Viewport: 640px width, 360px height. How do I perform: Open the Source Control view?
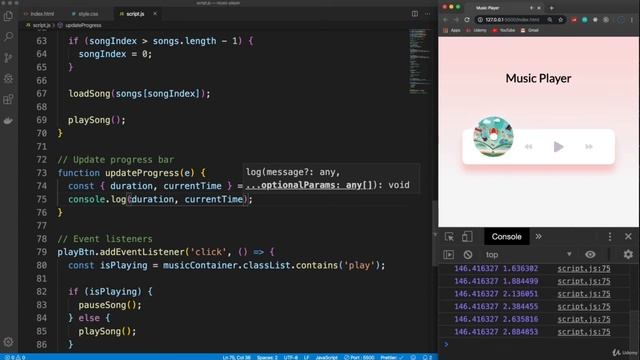[x=8, y=58]
